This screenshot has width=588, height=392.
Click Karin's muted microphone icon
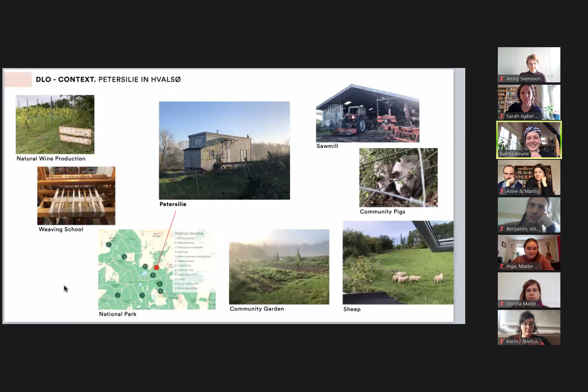pos(502,342)
